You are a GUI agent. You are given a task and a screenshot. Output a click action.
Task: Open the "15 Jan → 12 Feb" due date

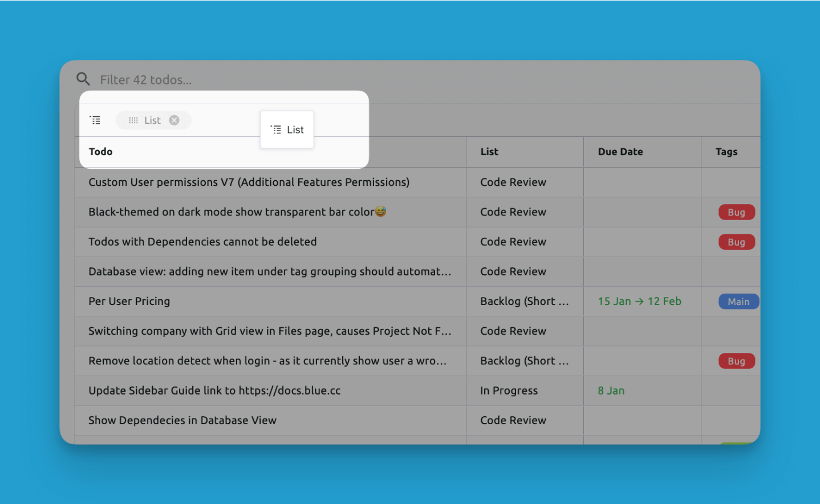coord(639,302)
